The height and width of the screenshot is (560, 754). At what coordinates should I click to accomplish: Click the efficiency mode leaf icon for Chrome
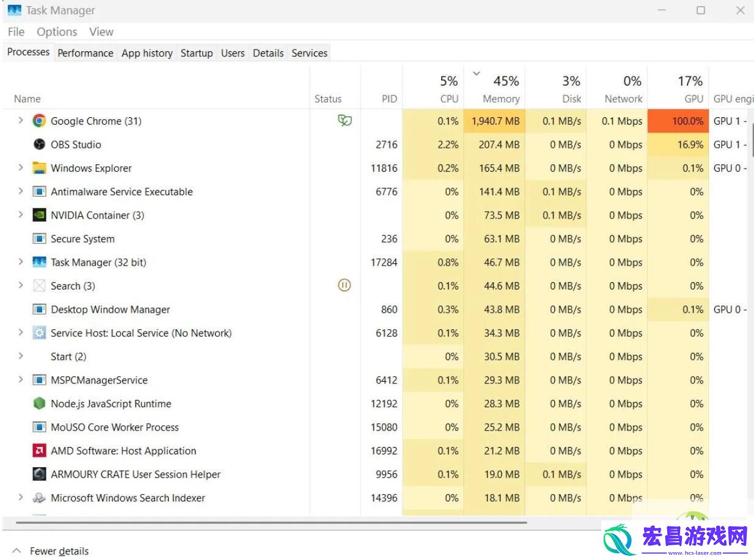345,121
